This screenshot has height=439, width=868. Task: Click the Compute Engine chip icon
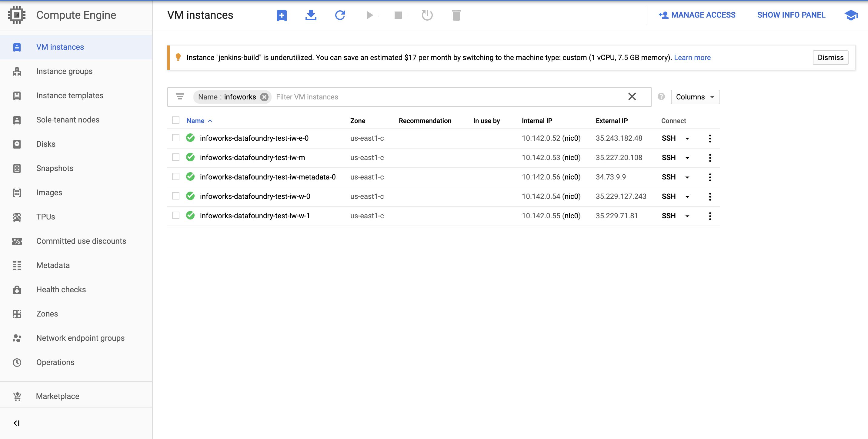coord(16,15)
